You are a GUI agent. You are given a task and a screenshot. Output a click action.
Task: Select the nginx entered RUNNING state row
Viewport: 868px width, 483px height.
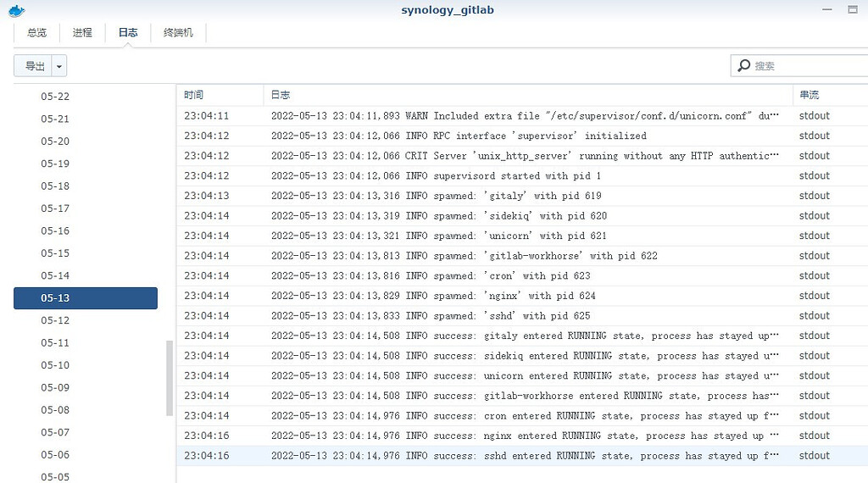pyautogui.click(x=522, y=436)
